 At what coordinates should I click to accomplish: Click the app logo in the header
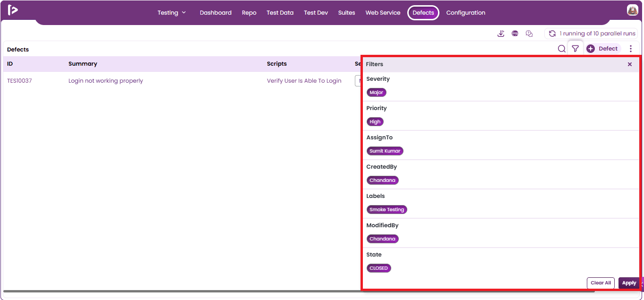pyautogui.click(x=13, y=10)
